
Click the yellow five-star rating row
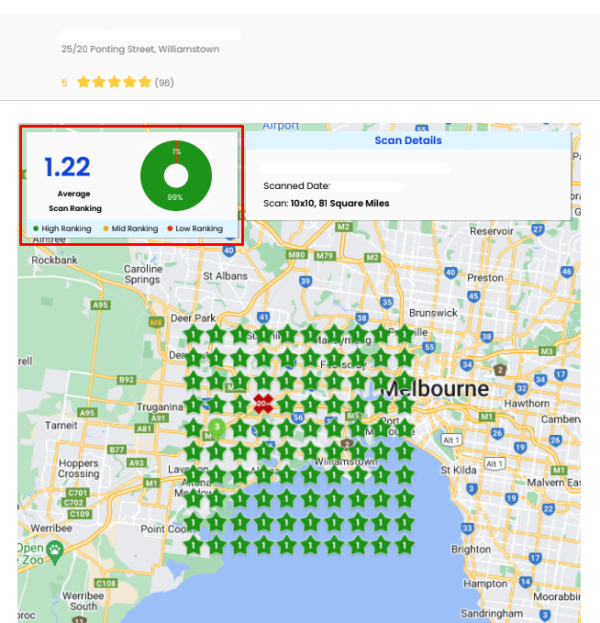114,82
